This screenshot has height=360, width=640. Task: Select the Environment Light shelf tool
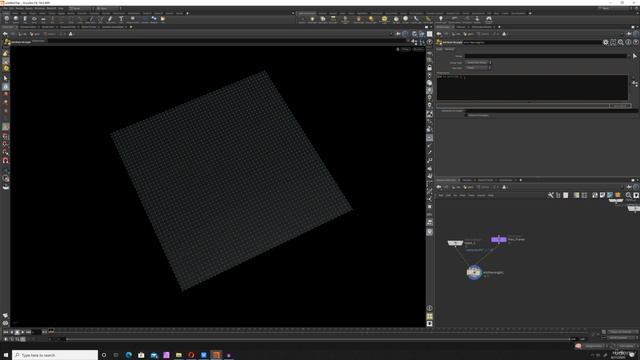point(384,19)
